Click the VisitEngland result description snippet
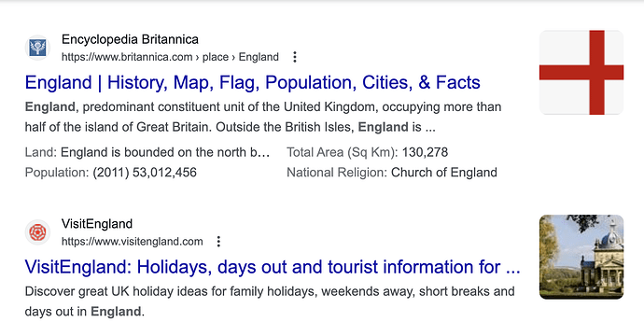This screenshot has width=644, height=336. tap(270, 301)
